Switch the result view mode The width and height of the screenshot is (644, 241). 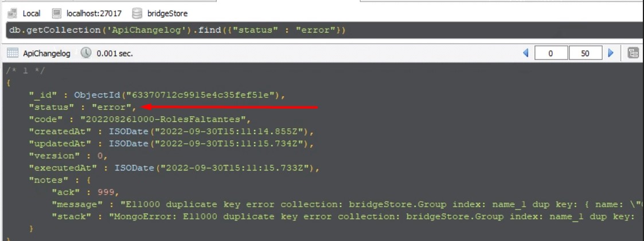(633, 53)
